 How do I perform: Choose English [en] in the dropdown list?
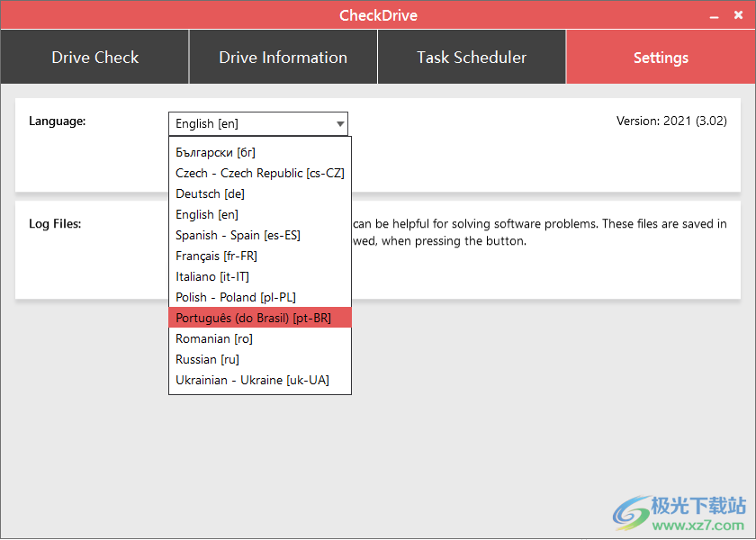click(x=260, y=214)
